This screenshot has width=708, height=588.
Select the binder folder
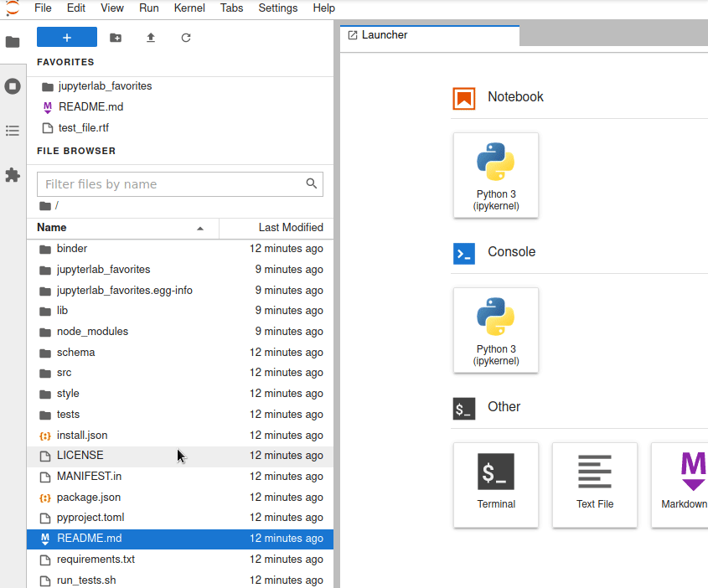tap(179, 249)
